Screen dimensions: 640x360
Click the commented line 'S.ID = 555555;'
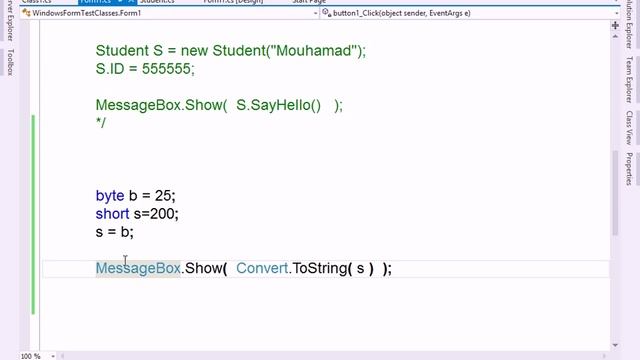(x=145, y=69)
